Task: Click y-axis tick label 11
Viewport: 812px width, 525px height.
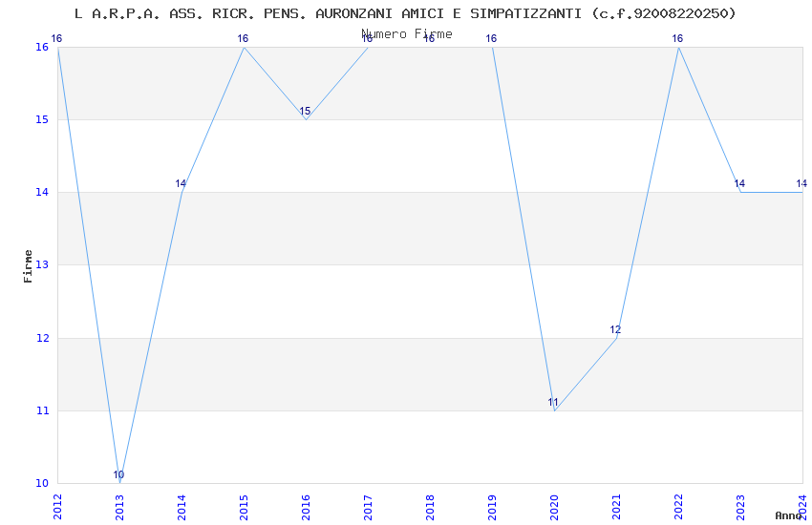Action: [42, 410]
